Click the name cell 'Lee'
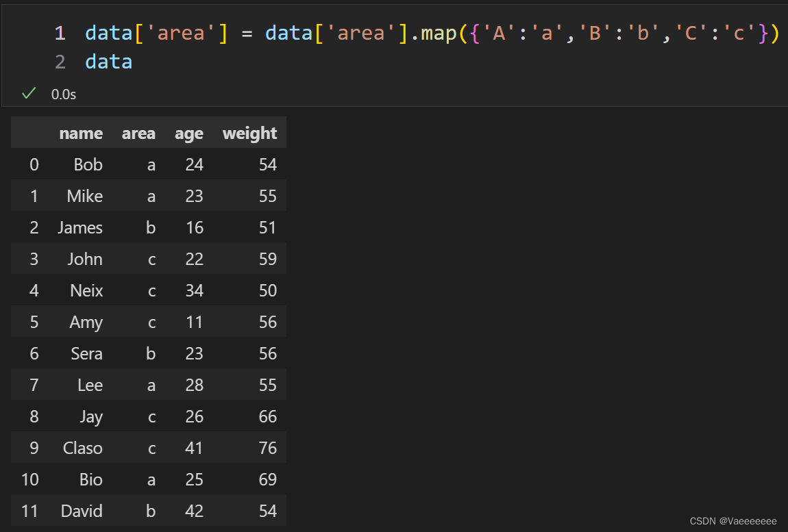788x532 pixels. pos(90,385)
